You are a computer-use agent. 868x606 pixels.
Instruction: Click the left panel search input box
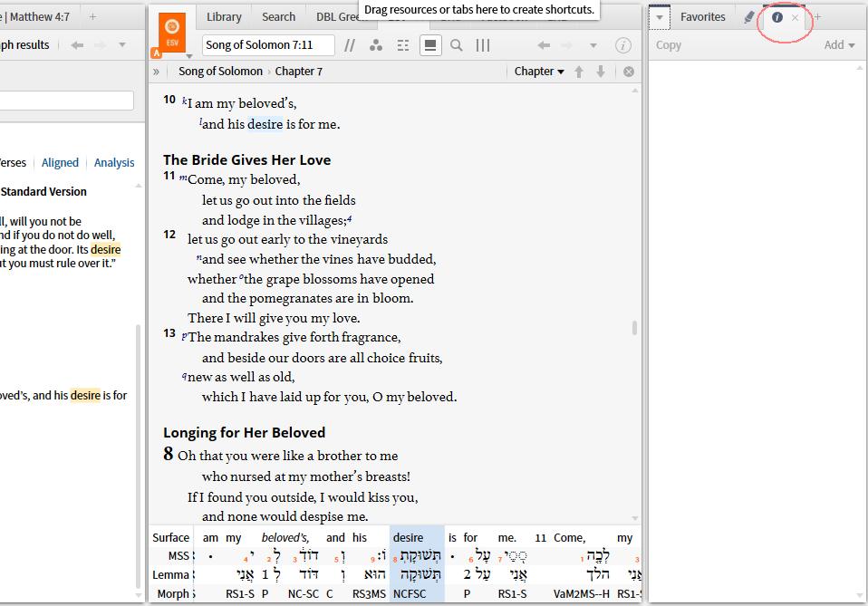(66, 101)
